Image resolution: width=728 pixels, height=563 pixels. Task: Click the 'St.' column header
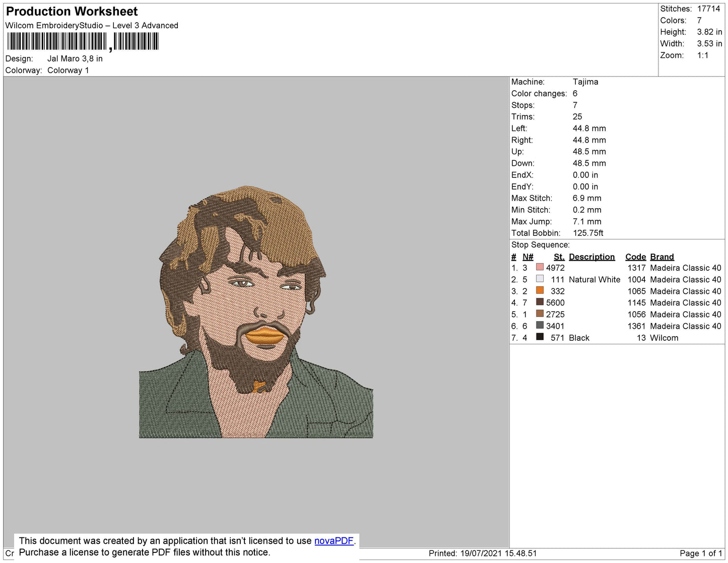pyautogui.click(x=559, y=257)
